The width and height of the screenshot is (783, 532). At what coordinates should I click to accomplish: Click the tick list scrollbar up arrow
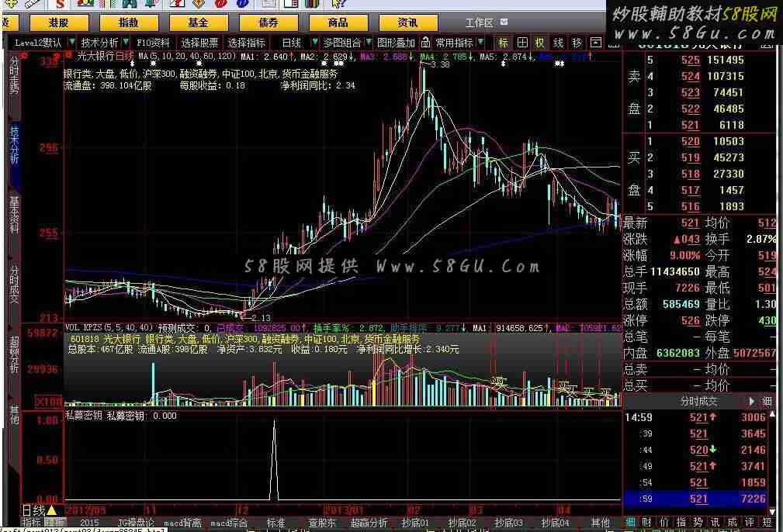pyautogui.click(x=773, y=414)
